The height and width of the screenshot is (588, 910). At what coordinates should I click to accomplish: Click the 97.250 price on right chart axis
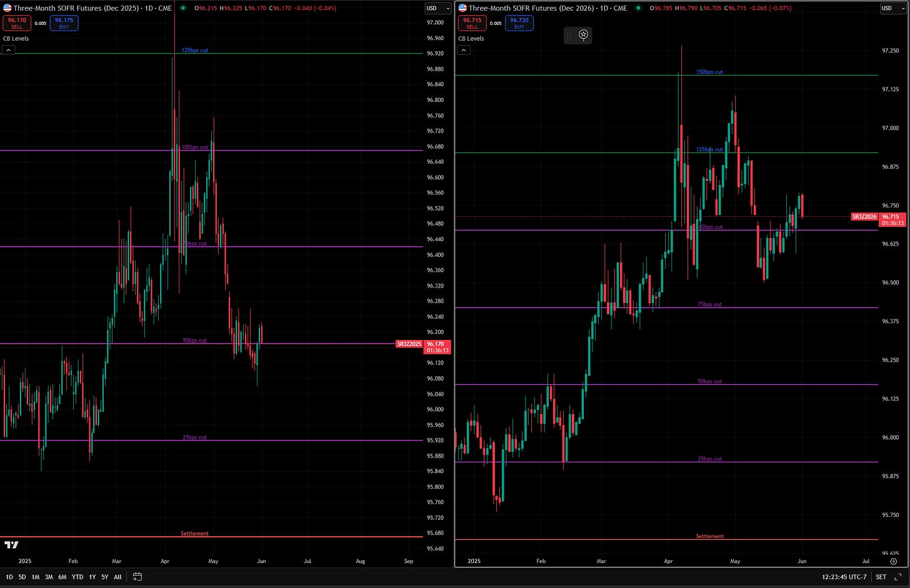coord(890,51)
